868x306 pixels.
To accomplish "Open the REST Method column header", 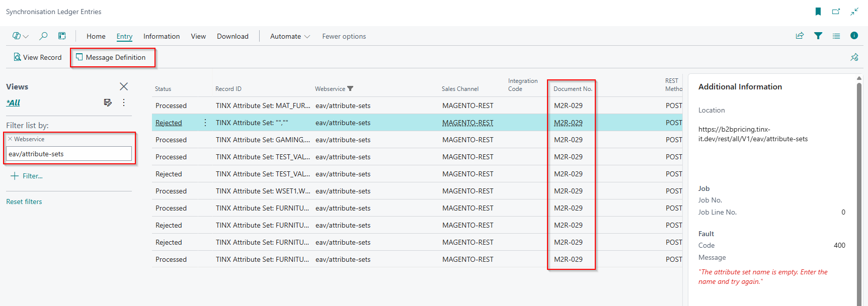I will (673, 85).
